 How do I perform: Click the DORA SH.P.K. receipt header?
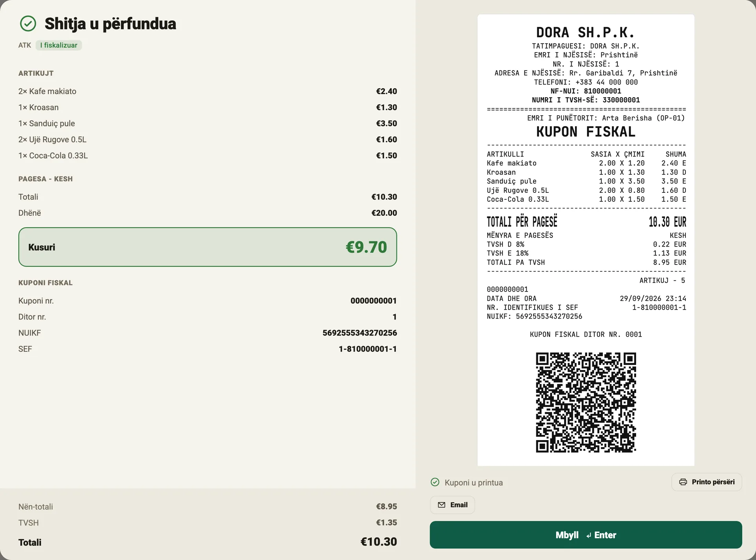tap(586, 32)
